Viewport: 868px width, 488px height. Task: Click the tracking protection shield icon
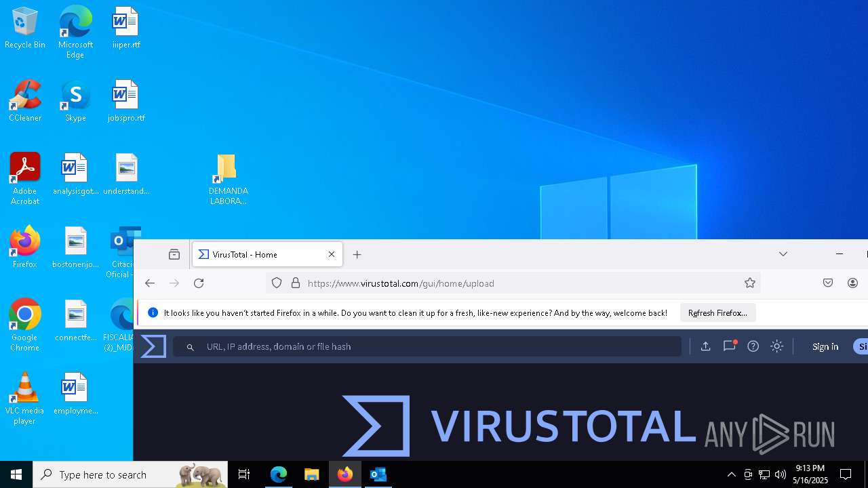pyautogui.click(x=277, y=283)
